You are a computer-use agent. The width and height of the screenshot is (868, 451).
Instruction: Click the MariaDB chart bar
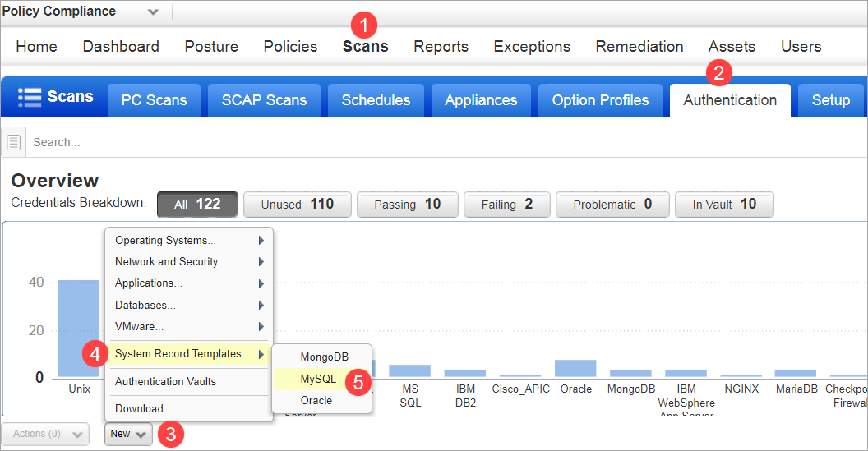pos(796,374)
